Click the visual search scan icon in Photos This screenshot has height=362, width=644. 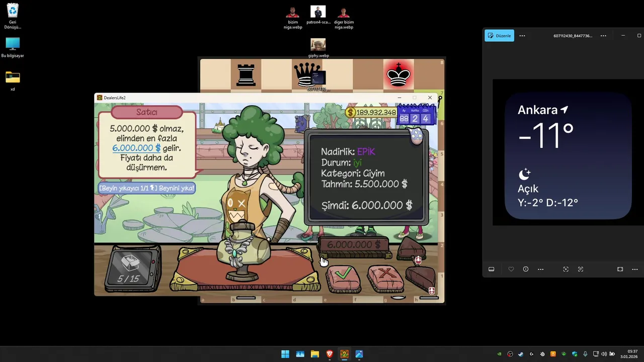point(566,269)
